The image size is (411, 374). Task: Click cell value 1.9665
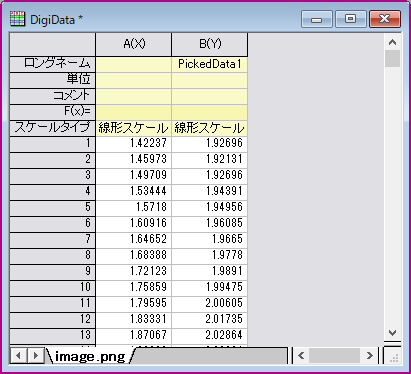(210, 240)
